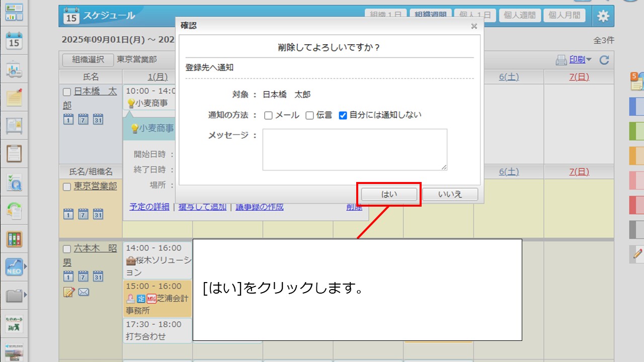Uncheck 自分には通知しない checkbox
The height and width of the screenshot is (362, 644).
343,116
